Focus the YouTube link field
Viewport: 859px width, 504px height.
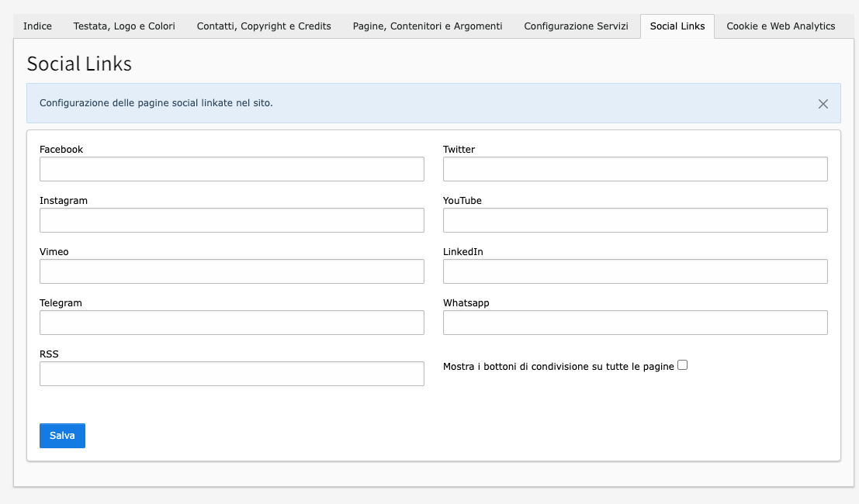(636, 220)
